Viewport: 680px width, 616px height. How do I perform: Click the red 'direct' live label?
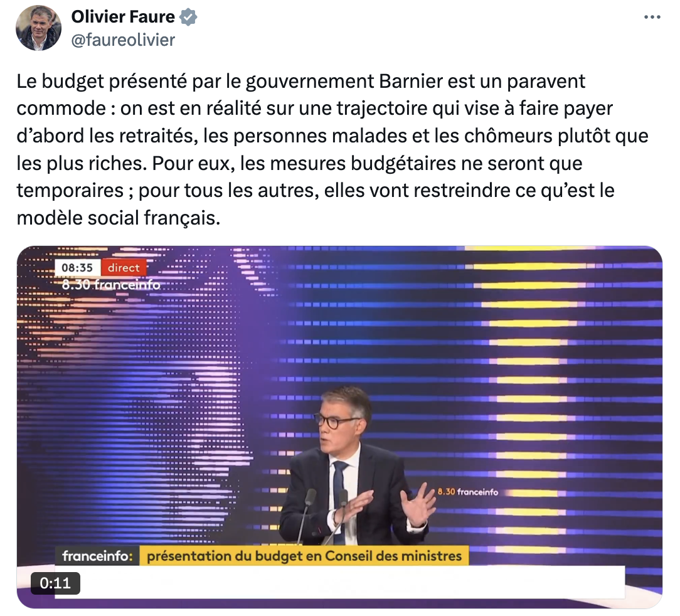pyautogui.click(x=124, y=268)
